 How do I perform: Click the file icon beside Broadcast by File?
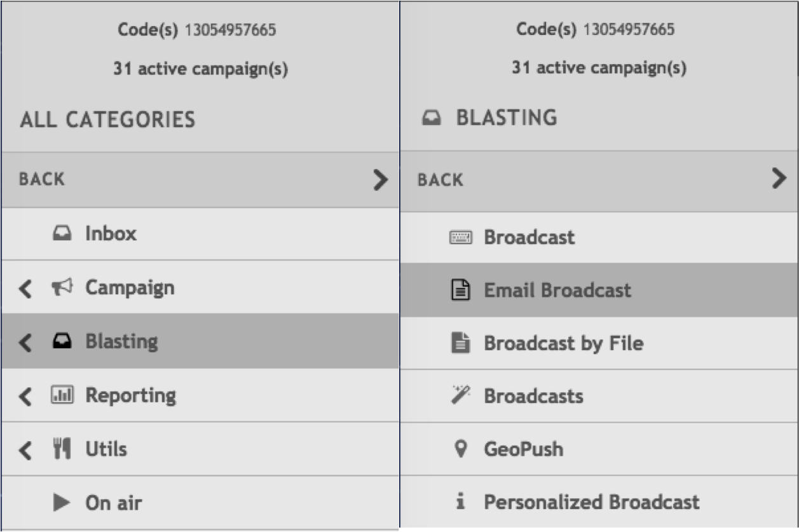[x=461, y=343]
